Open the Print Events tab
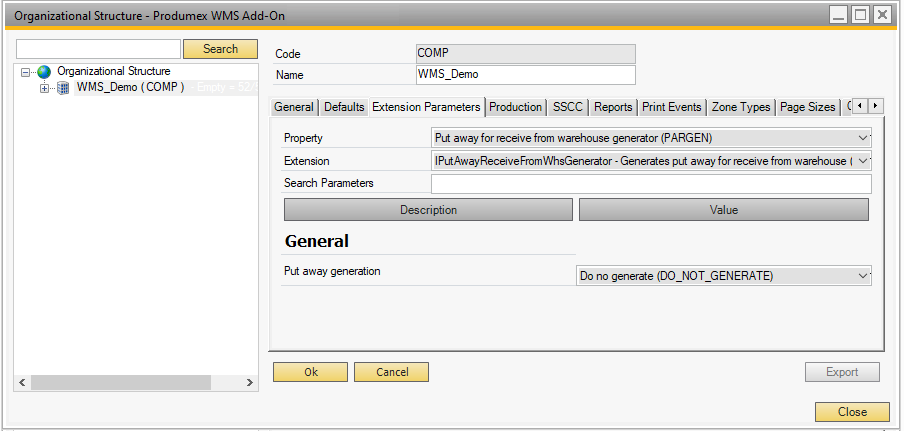 (672, 107)
